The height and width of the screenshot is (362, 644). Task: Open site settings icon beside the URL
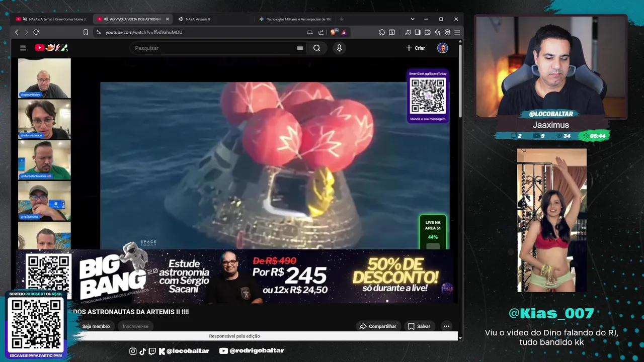(98, 32)
